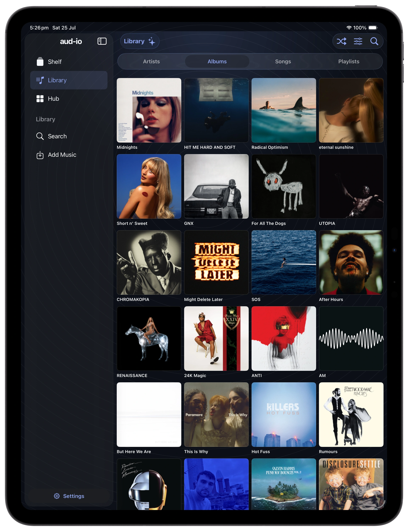Click the 5:26 pm clock in status bar
Viewport: 408px width, 532px height.
point(39,28)
